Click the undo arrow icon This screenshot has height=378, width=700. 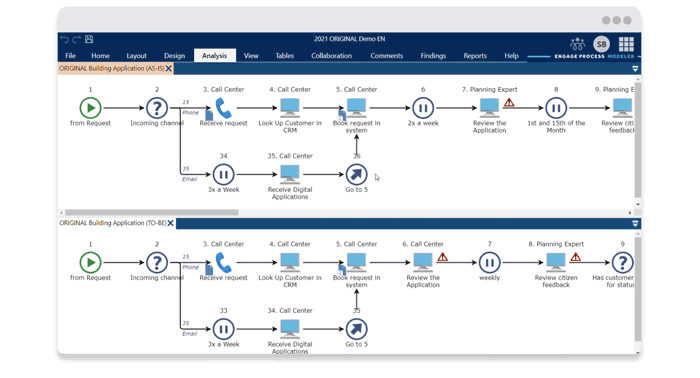tap(65, 39)
